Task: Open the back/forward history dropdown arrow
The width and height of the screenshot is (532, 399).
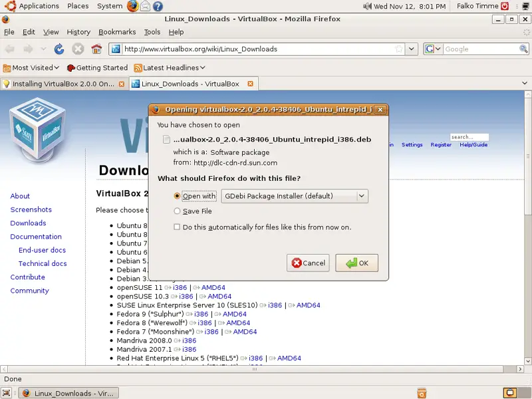Action: 43,49
